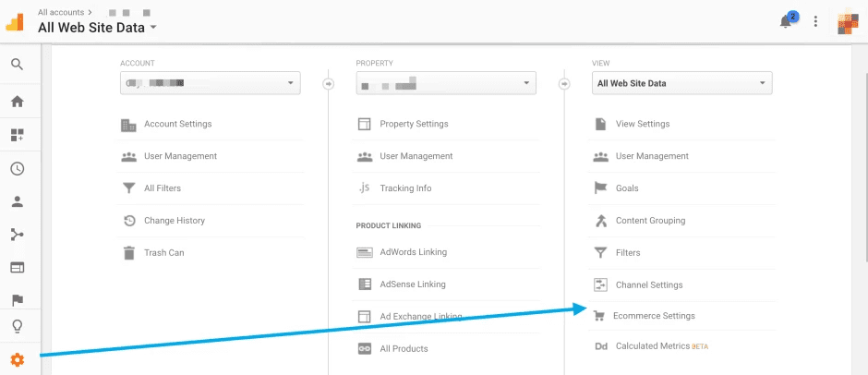Click the All Products link icon
868x375 pixels.
[364, 349]
